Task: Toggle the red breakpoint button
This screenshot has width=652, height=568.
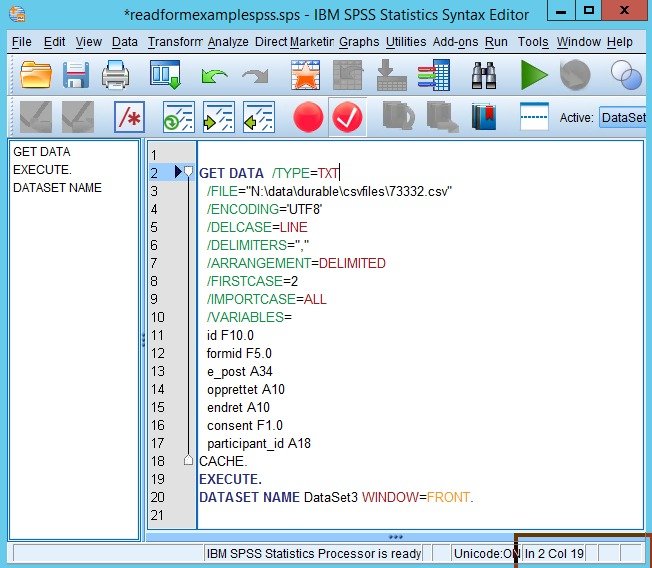Action: coord(308,117)
